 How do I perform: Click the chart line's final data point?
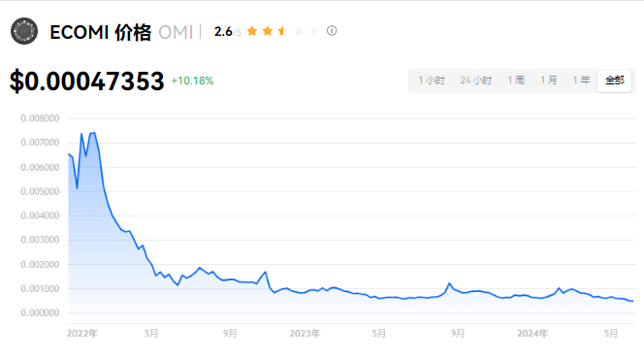click(632, 301)
